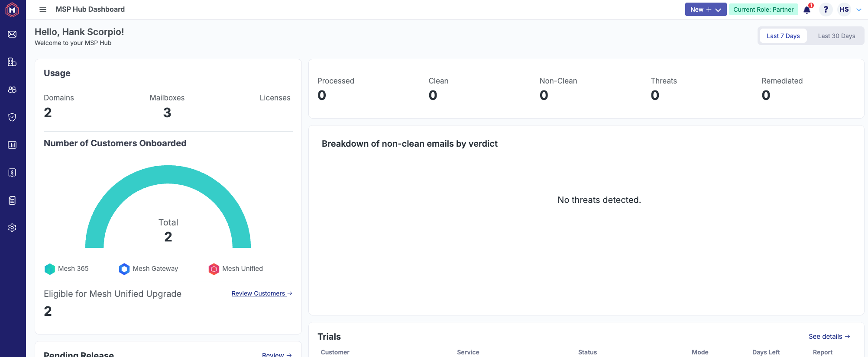Open the shield security icon in sidebar
Screen dimensions: 868x357
click(12, 117)
